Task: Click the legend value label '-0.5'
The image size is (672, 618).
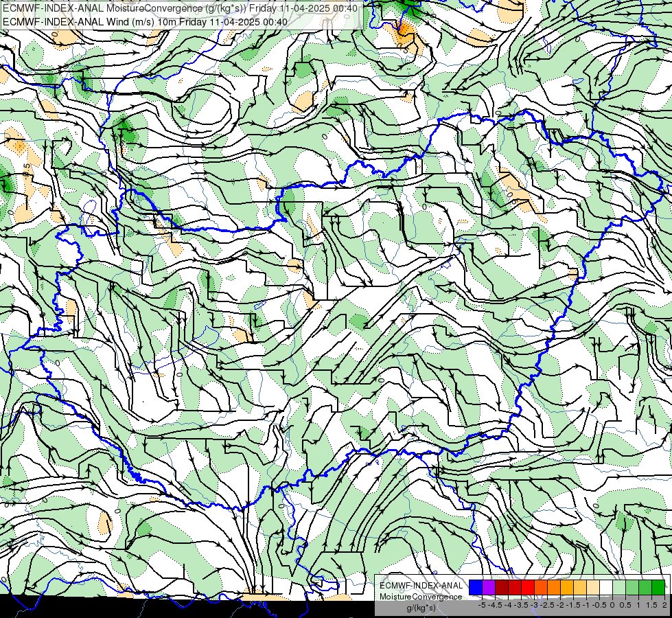Action: 599,605
